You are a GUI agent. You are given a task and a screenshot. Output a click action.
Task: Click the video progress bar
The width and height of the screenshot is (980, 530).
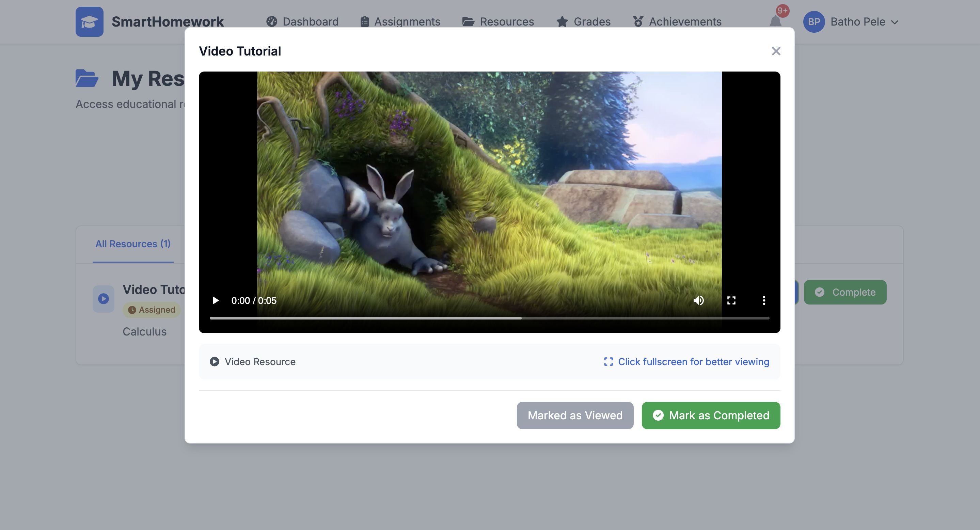pyautogui.click(x=489, y=318)
